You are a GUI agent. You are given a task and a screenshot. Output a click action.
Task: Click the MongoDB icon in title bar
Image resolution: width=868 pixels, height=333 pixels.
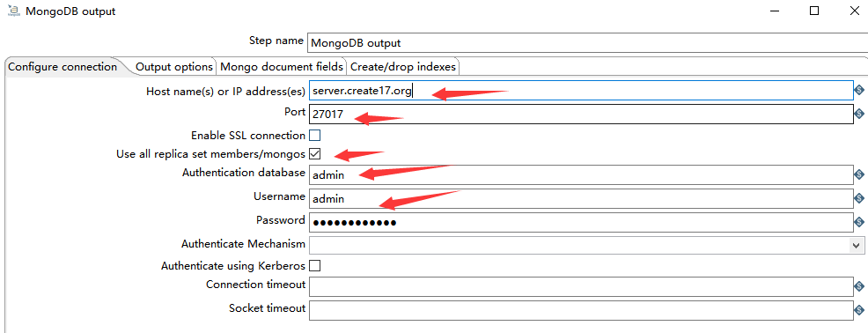pyautogui.click(x=13, y=11)
